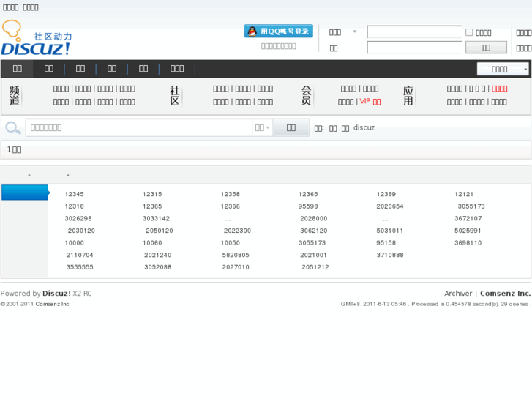Tick the checkbox beside the username field
This screenshot has height=399, width=532.
[x=469, y=32]
